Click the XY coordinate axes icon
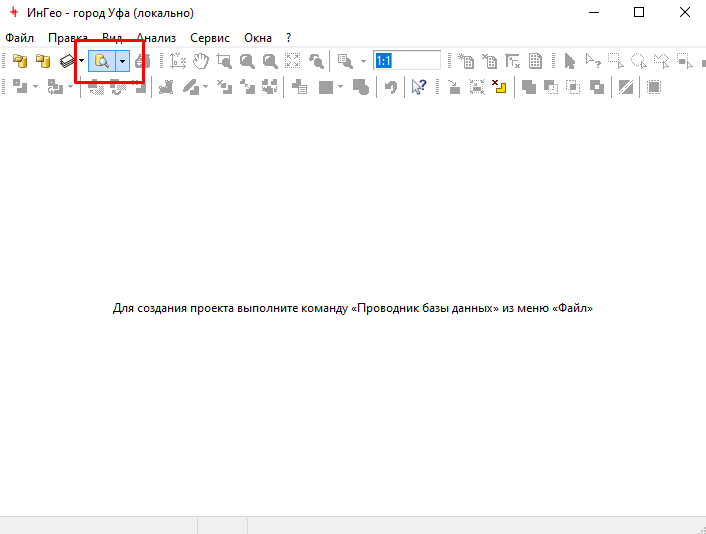706x534 pixels. [178, 61]
